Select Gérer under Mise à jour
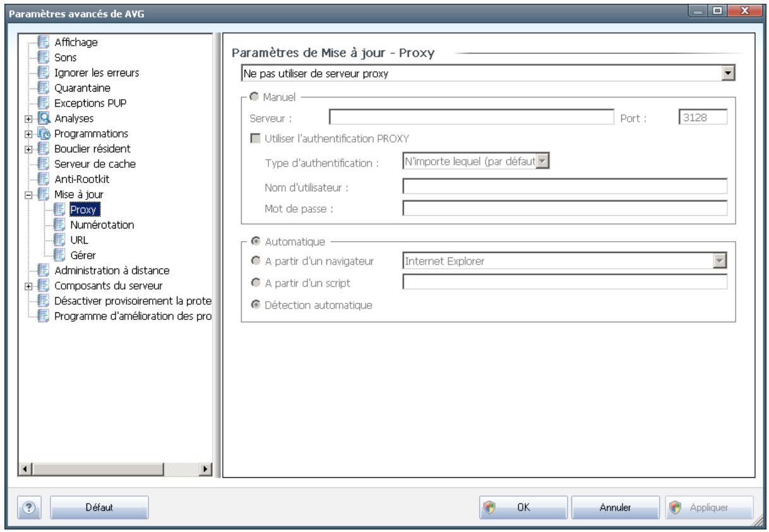 (83, 254)
